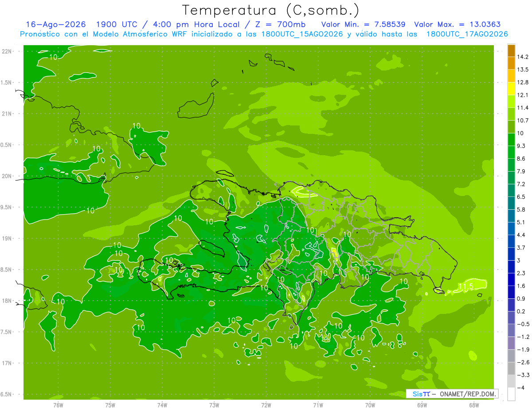This screenshot has width=532, height=411.
Task: Pick the blue swatch between 3 and 3.7
Action: coord(511,254)
